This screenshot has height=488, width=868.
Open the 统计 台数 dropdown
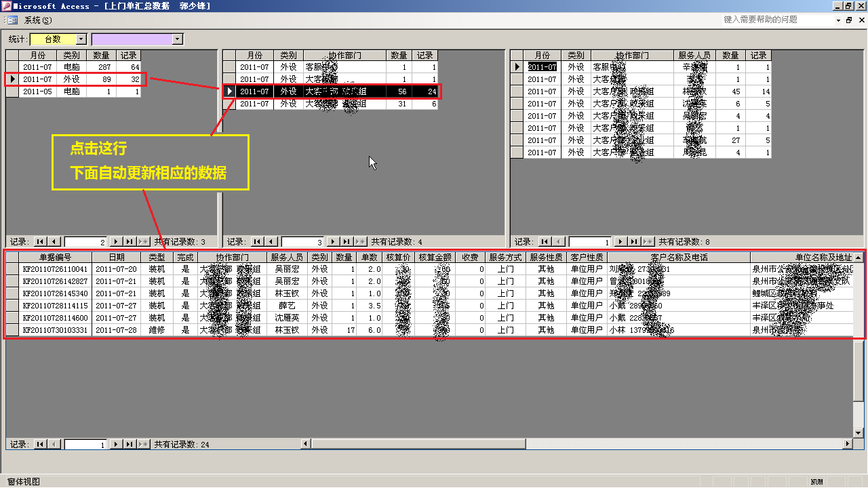[81, 39]
